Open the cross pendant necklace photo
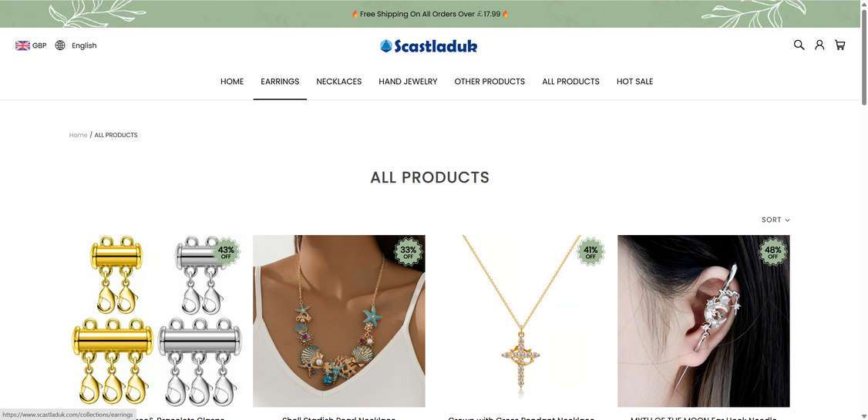The width and height of the screenshot is (868, 420). tap(521, 321)
